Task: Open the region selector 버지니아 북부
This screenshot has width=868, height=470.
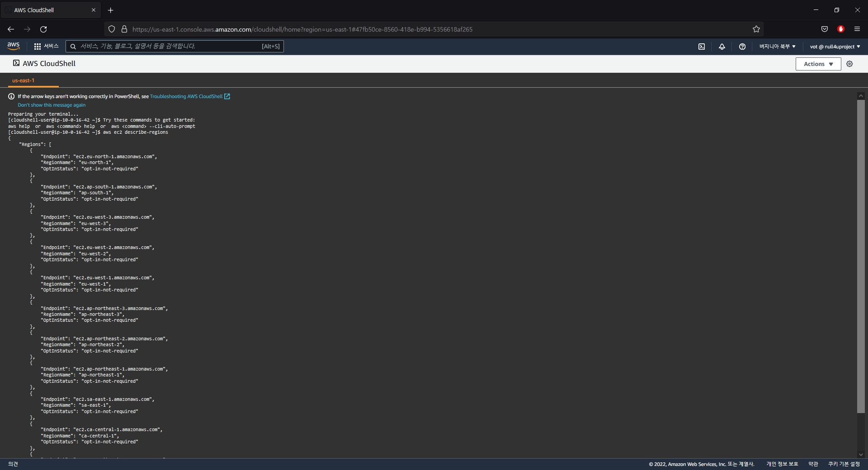Action: tap(777, 47)
